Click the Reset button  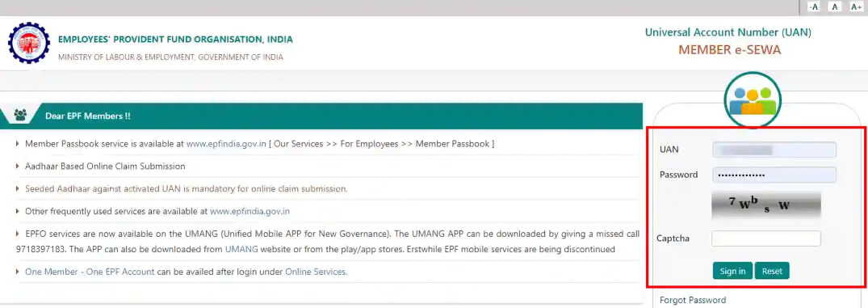coord(772,271)
